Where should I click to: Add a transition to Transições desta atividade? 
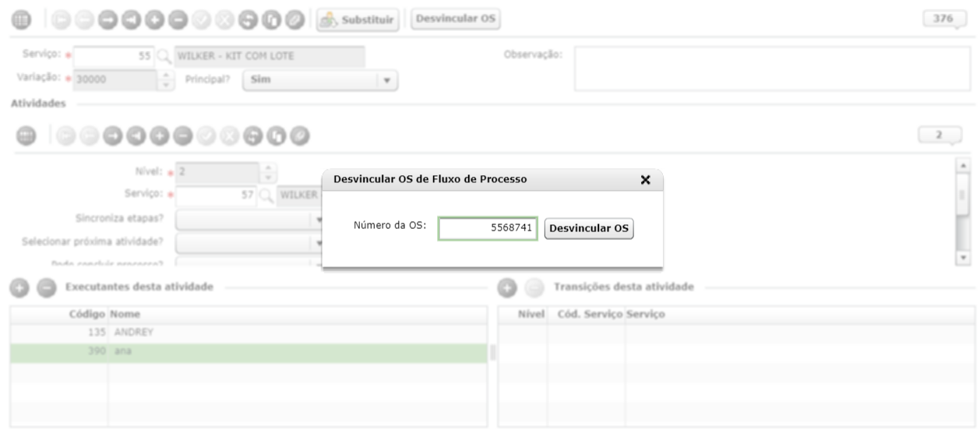pos(507,288)
